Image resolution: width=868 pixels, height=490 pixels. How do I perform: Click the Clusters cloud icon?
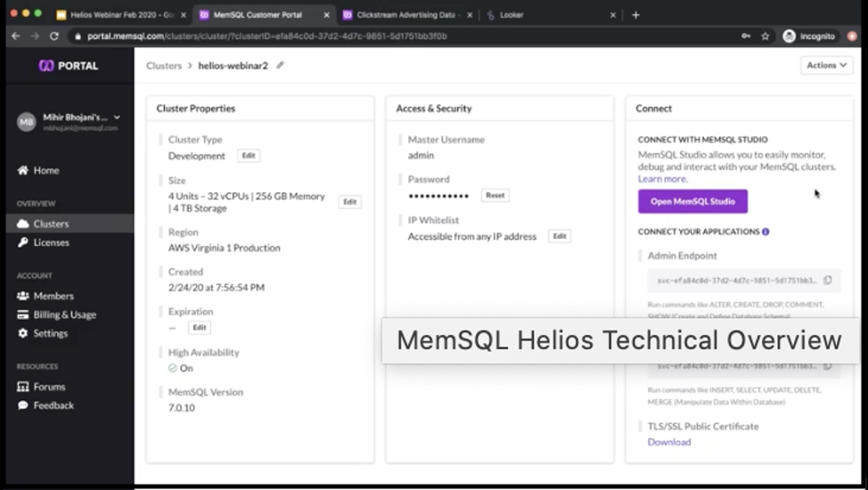click(22, 224)
